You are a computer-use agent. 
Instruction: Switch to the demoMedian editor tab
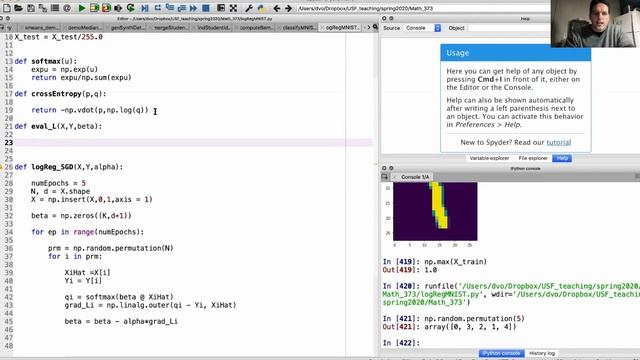[x=83, y=28]
